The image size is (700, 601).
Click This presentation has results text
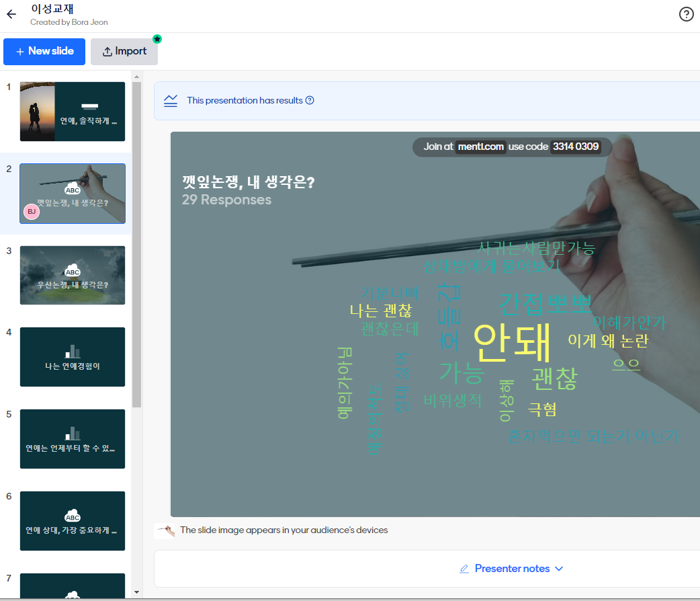tap(245, 100)
